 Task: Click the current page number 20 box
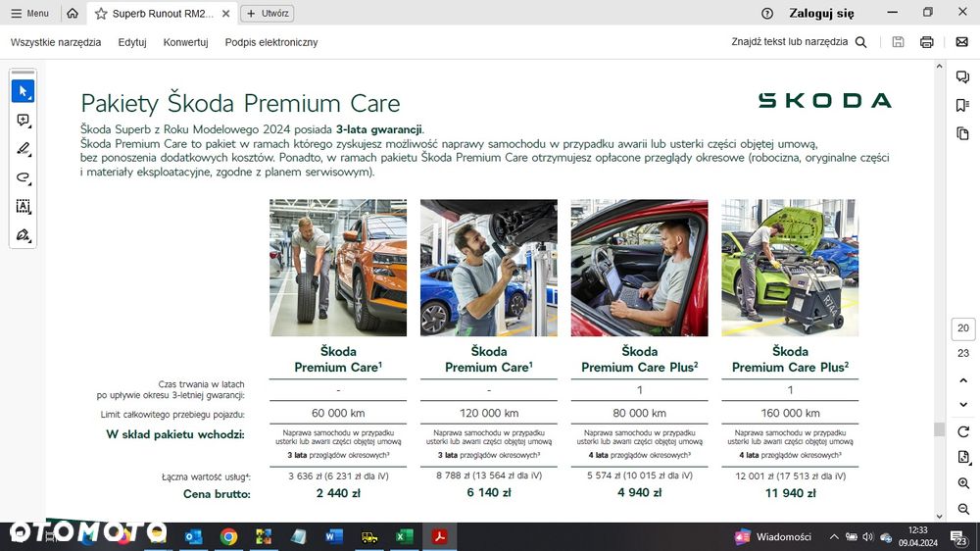click(963, 328)
